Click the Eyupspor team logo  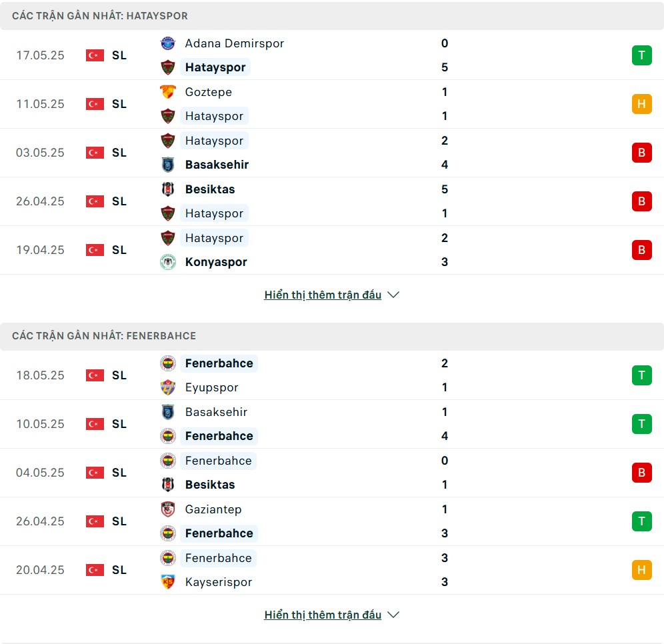[x=168, y=387]
